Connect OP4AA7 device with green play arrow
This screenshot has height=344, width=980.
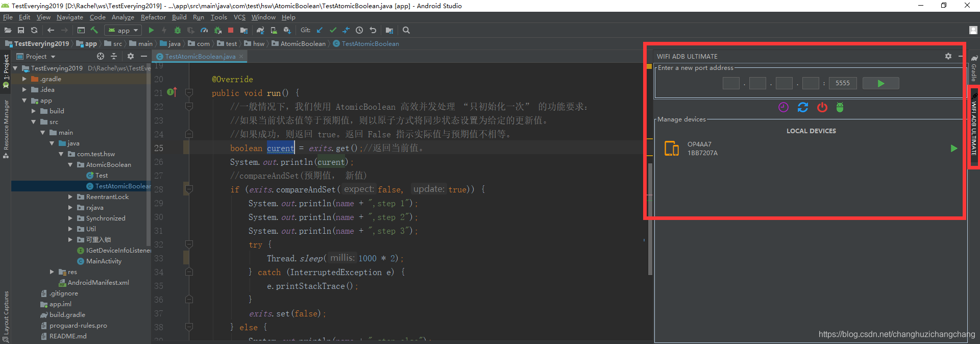tap(954, 149)
